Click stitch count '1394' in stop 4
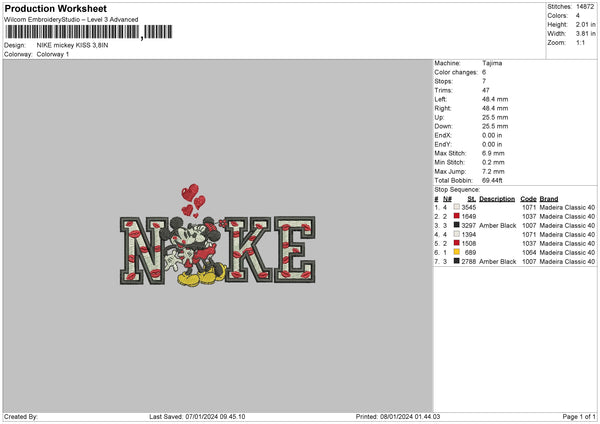This screenshot has width=600, height=424. 469,235
